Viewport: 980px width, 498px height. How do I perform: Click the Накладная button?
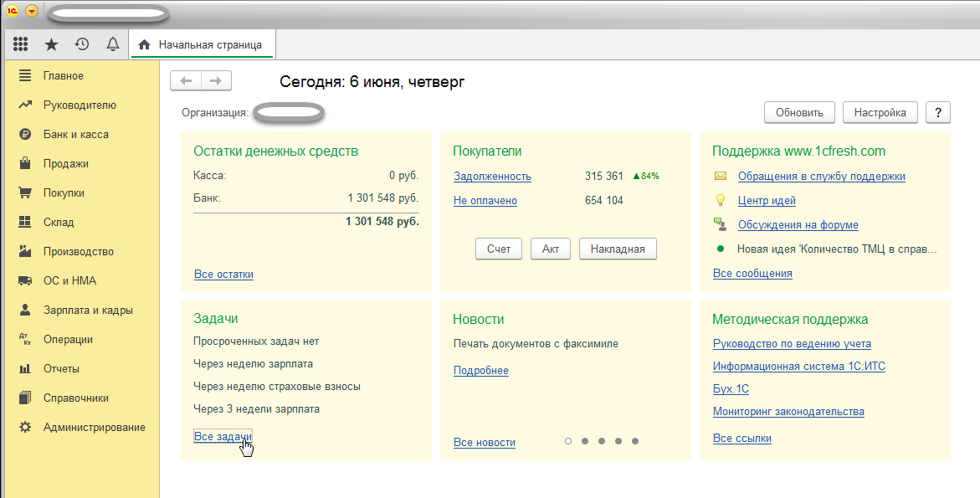(618, 249)
